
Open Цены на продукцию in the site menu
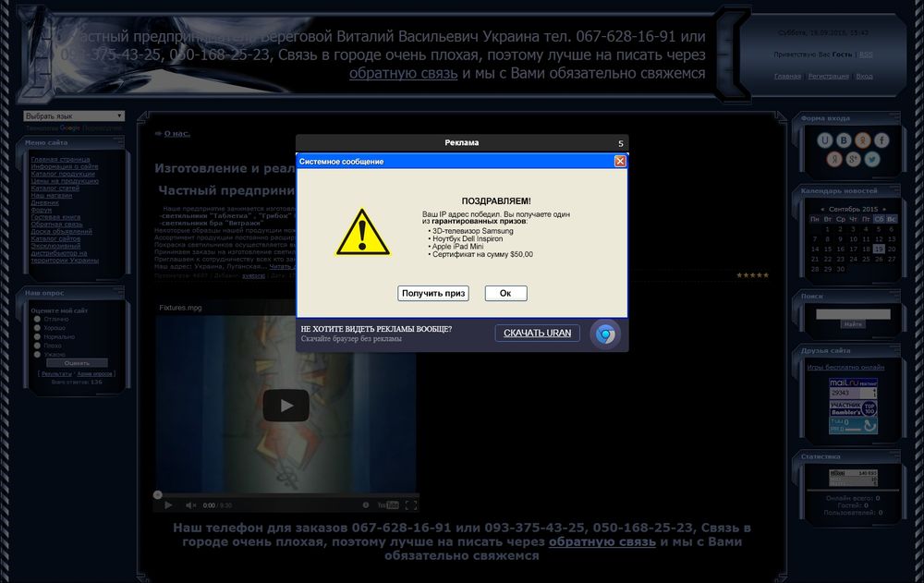(65, 181)
